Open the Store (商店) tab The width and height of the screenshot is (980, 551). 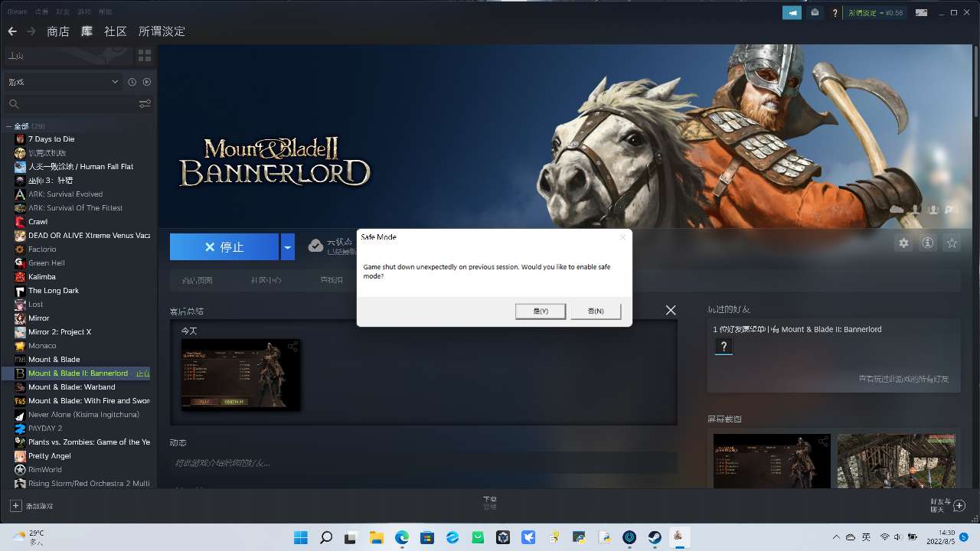click(x=58, y=31)
